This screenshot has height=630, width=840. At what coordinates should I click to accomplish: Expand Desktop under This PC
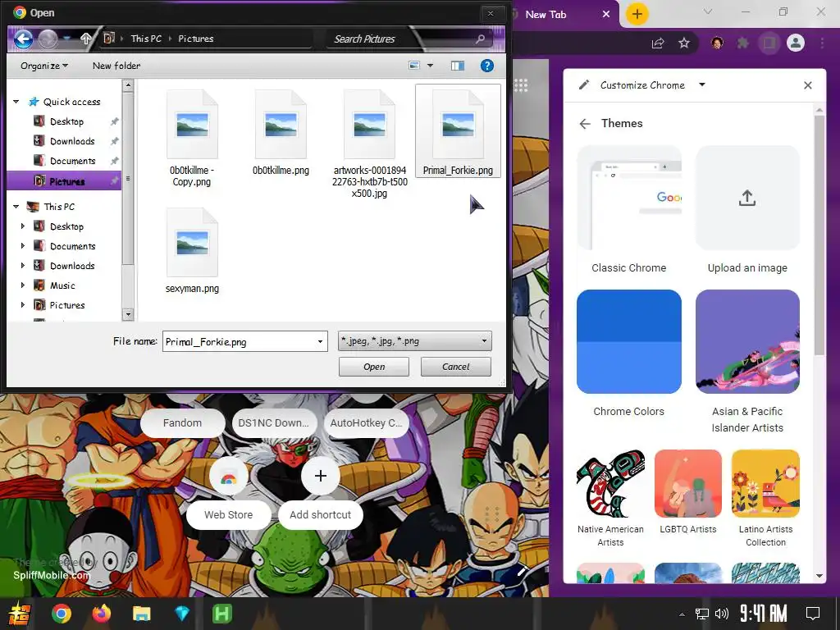[x=22, y=226]
